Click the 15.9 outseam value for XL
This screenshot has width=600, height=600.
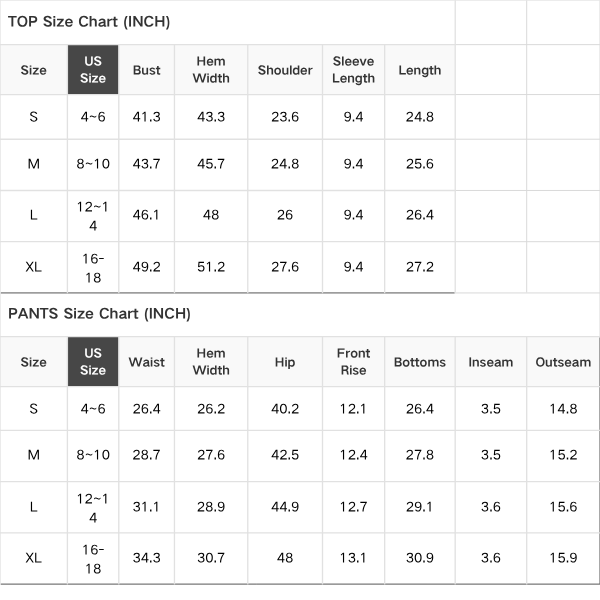563,558
